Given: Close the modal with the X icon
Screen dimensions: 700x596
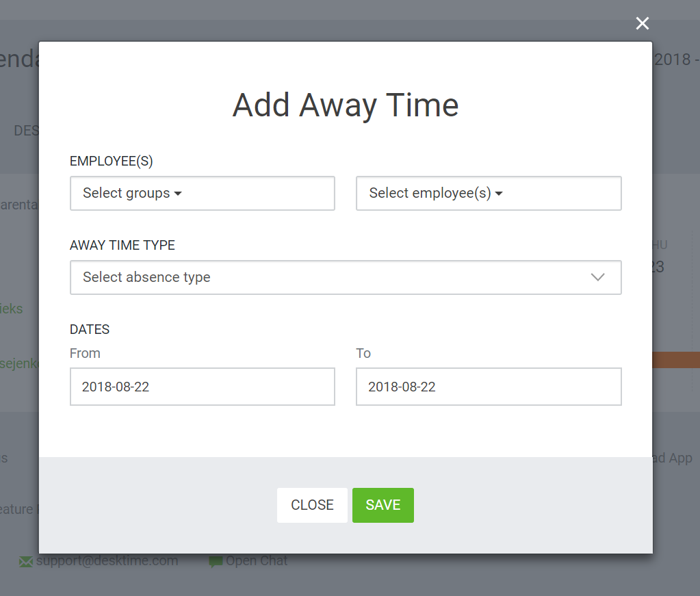Looking at the screenshot, I should coord(642,23).
